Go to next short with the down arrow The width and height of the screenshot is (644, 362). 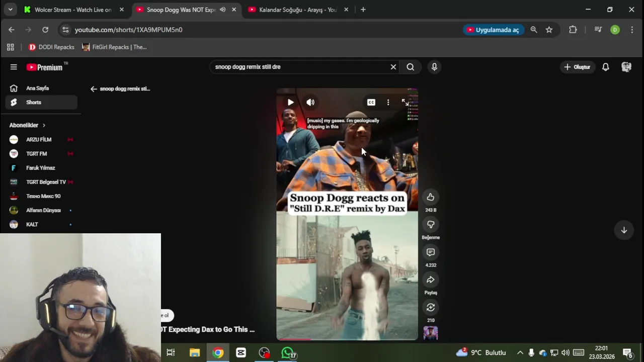(x=624, y=230)
